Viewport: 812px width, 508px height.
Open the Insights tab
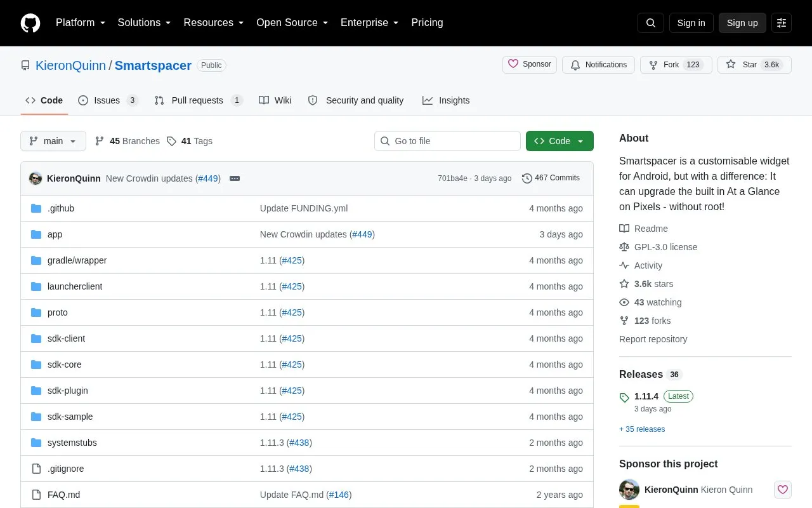pos(446,100)
